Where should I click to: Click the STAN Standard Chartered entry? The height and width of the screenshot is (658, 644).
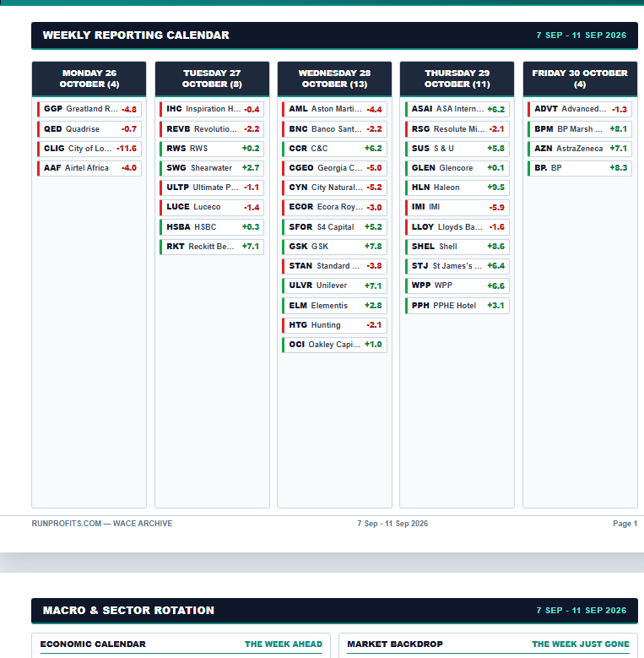[x=334, y=266]
